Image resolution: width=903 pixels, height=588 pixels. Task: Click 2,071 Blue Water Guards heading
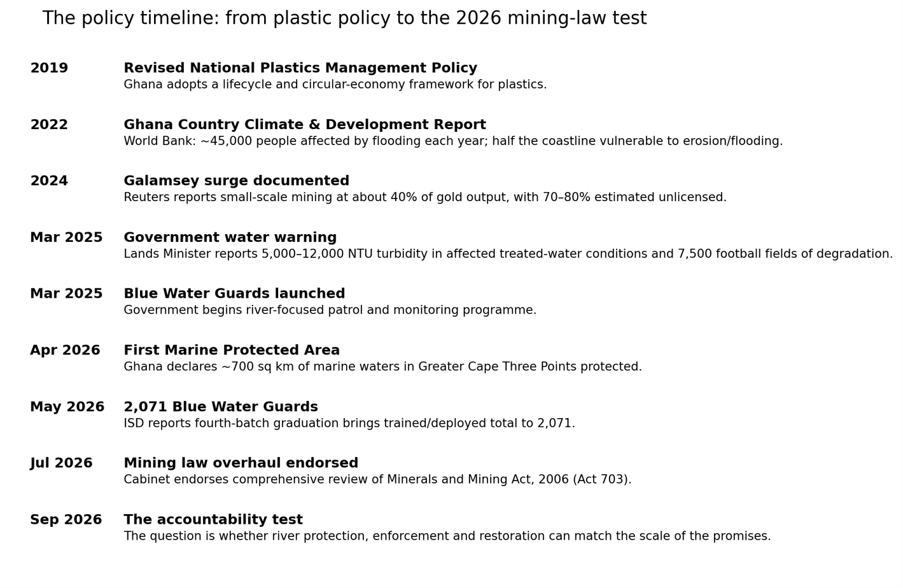(x=221, y=407)
